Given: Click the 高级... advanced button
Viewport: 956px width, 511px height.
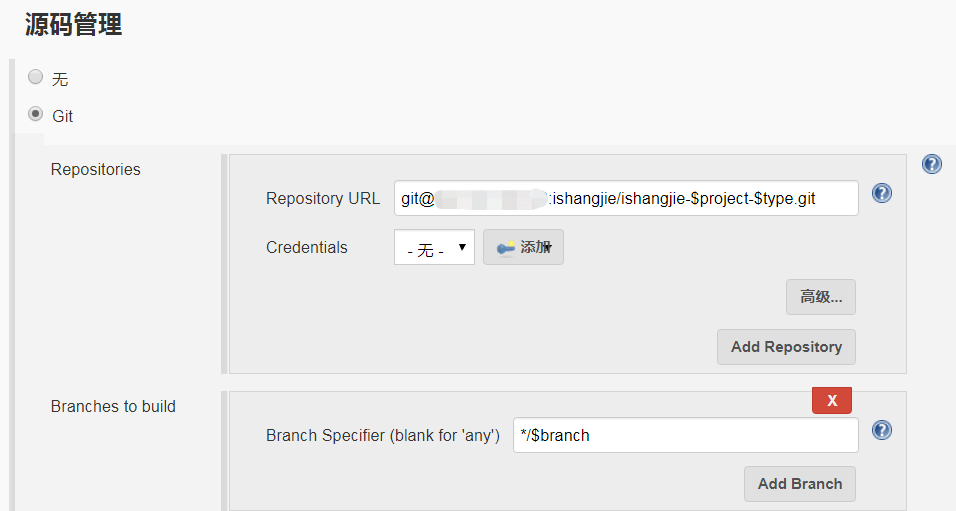Looking at the screenshot, I should [x=821, y=297].
